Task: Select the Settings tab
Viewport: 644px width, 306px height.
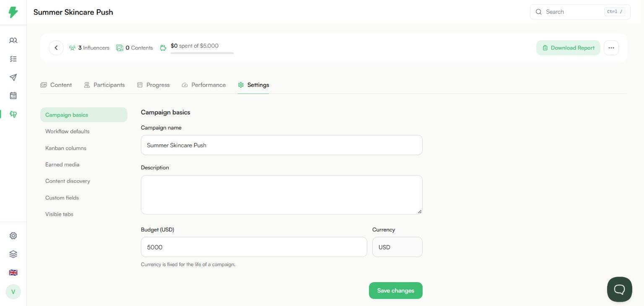Action: [x=253, y=85]
